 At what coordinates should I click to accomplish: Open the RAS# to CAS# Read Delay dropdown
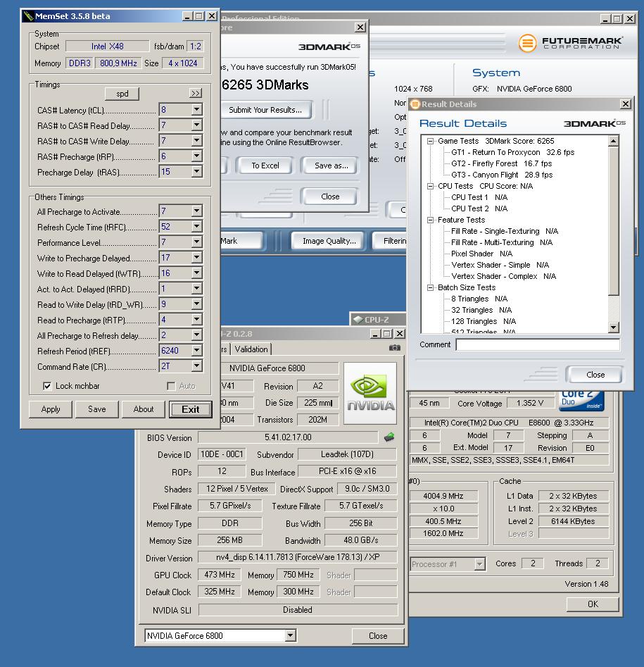(196, 125)
